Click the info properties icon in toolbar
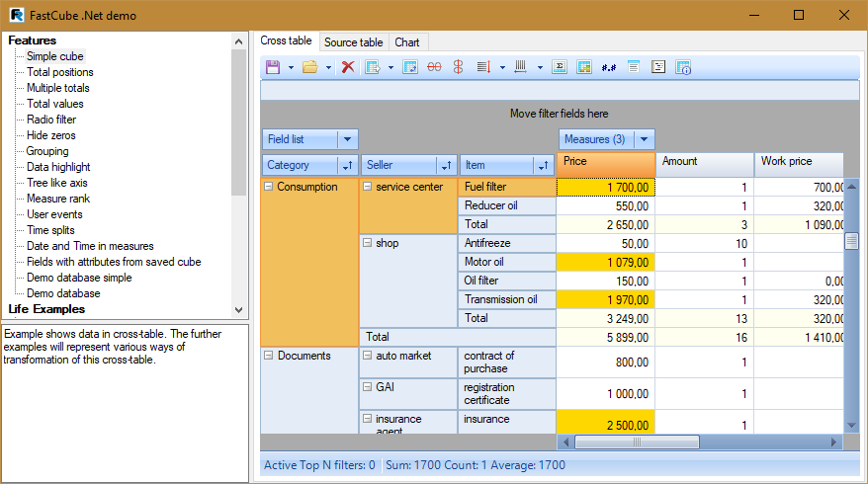This screenshot has height=484, width=868. pos(683,67)
